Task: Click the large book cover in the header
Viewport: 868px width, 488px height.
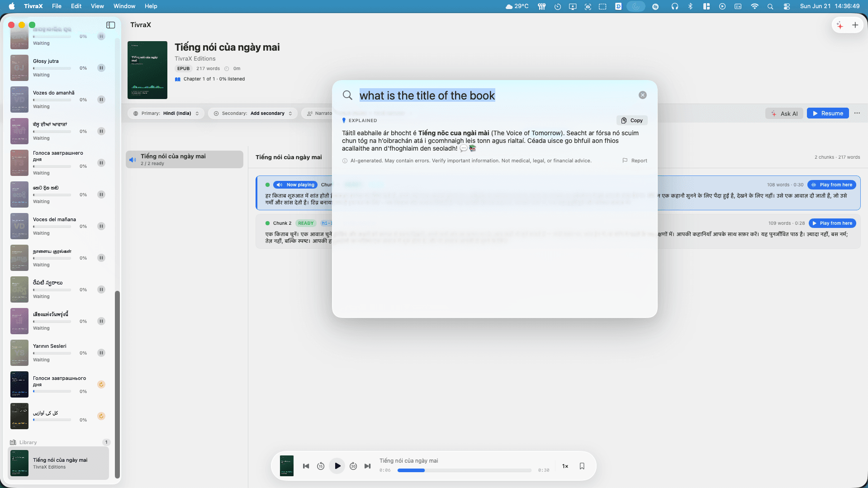Action: (147, 70)
